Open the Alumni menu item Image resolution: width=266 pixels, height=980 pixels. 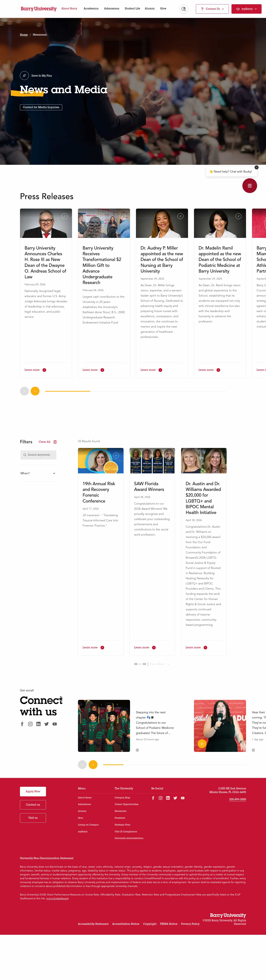click(150, 8)
